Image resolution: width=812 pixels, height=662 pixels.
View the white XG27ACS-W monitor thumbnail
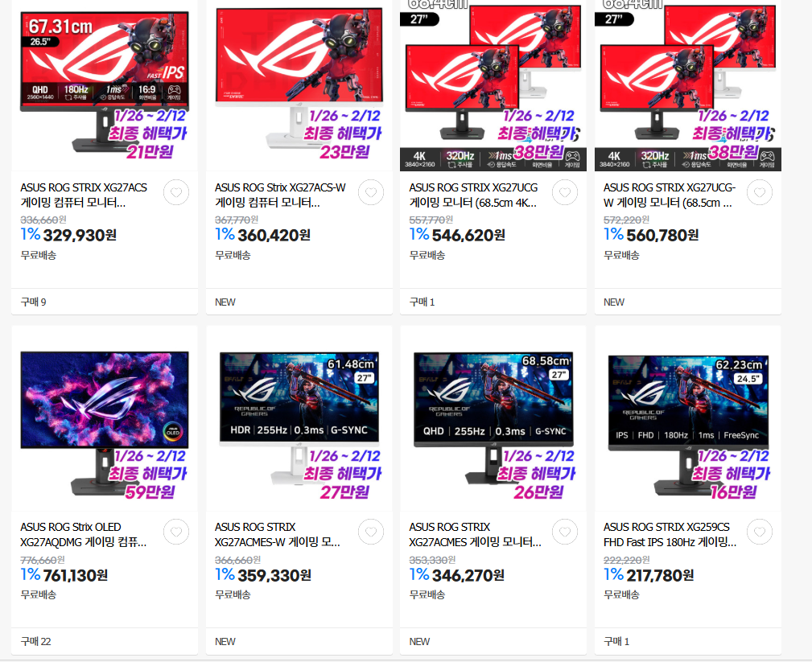(x=299, y=85)
